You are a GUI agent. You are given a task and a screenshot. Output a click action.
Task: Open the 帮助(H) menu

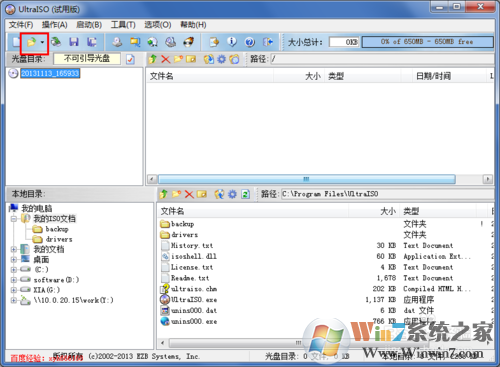point(193,25)
